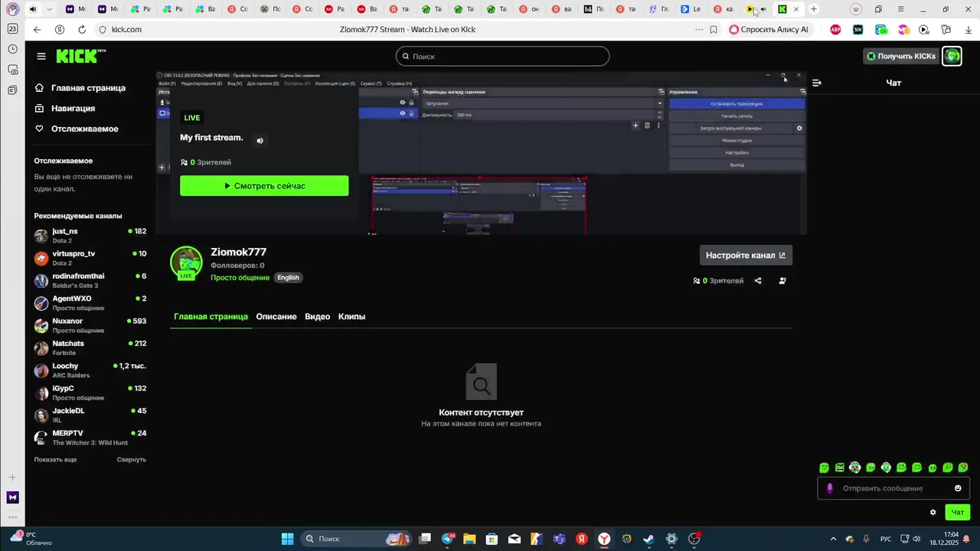
Task: Open Отслеживаемое in the sidebar
Action: point(84,129)
